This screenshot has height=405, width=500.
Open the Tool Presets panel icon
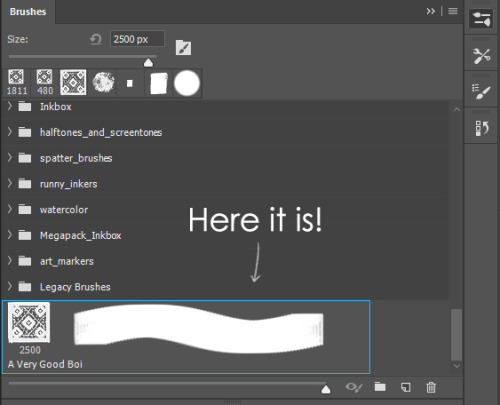(481, 56)
